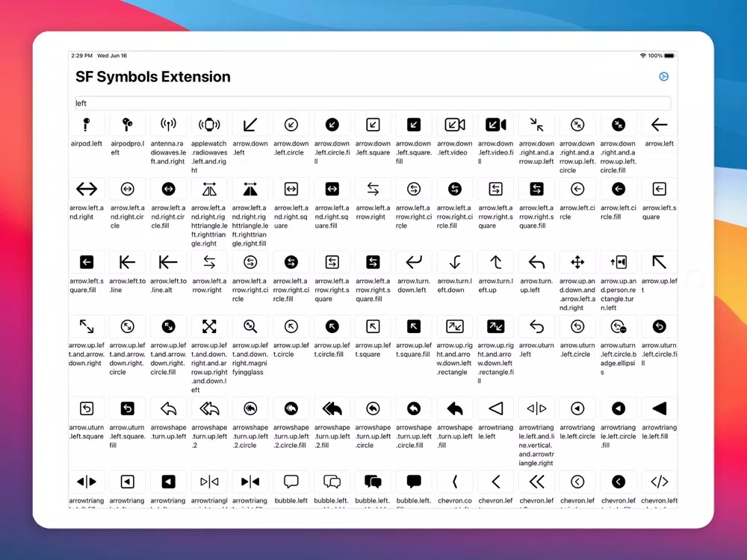
Task: Choose the arrow.left.and.right.righttriangle outline symbol
Action: 209,189
